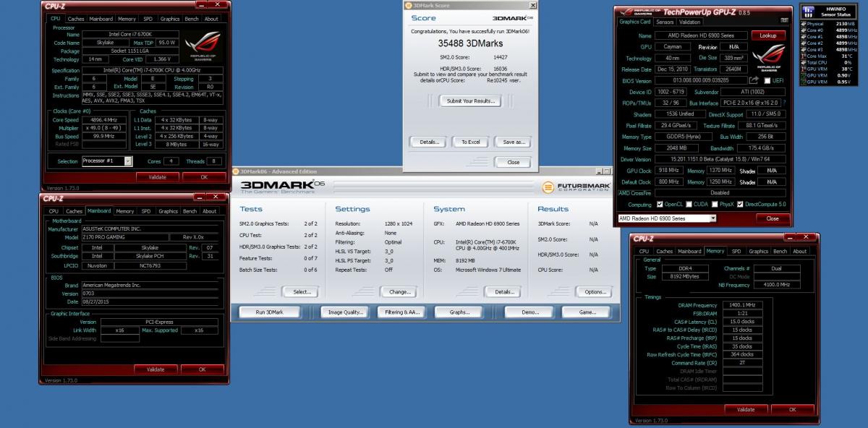Click the ROG logo in the CPU-Z CPU tab window
The image size is (868, 428).
(205, 46)
